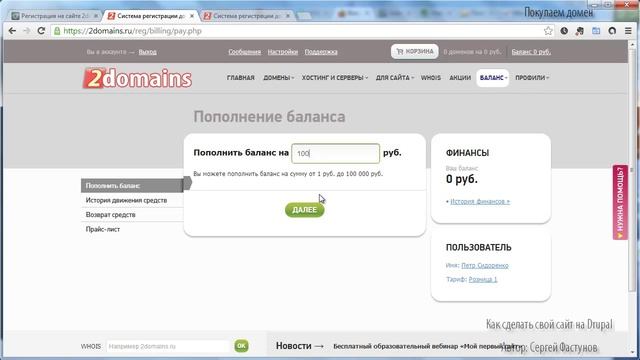Click the green ДАЛЕЕ button

click(x=304, y=210)
